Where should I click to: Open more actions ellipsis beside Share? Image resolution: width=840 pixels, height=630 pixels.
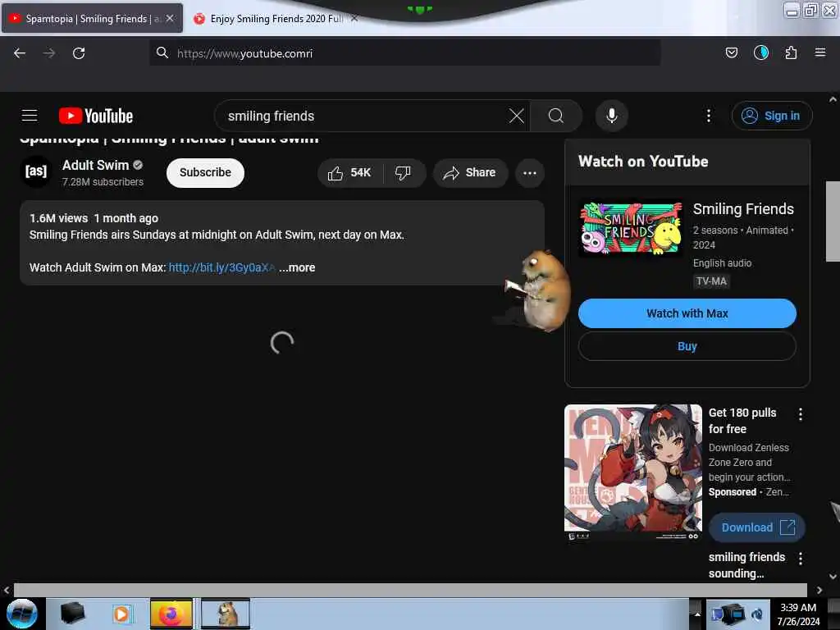coord(529,172)
